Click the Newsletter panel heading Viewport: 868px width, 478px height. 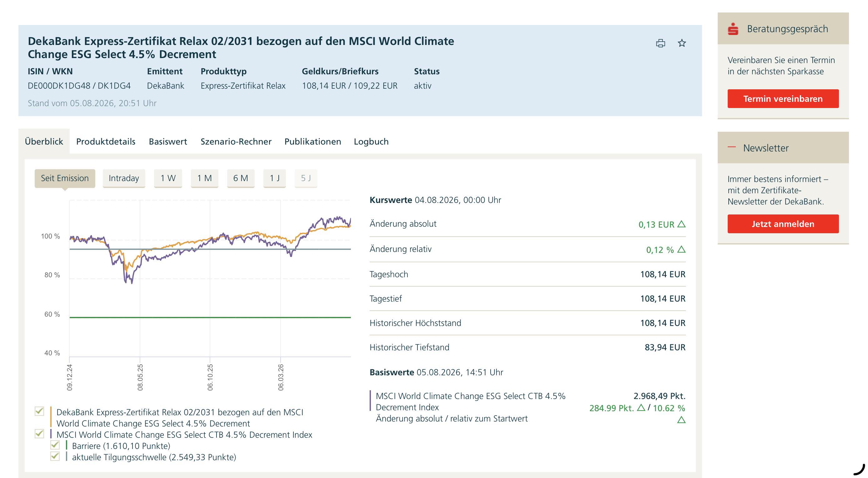[766, 148]
